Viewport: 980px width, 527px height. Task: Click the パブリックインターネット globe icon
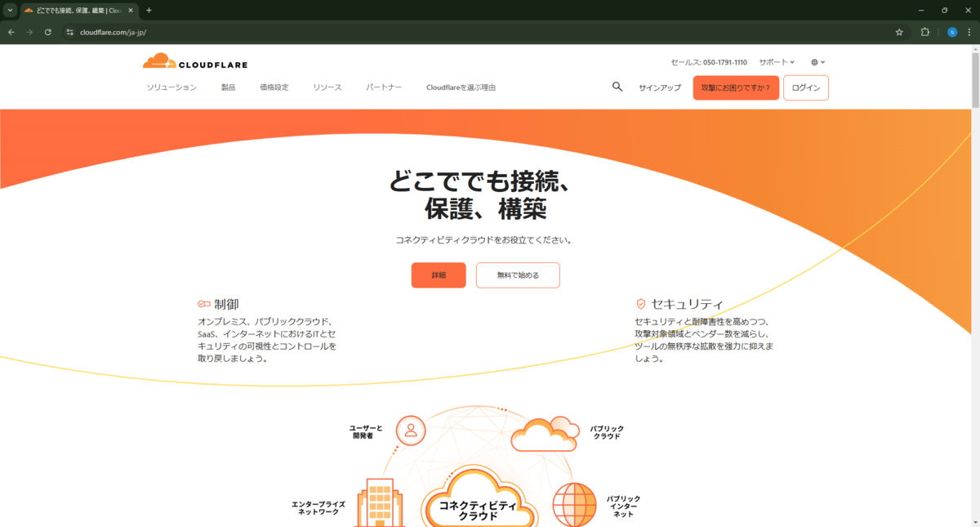coord(575,505)
